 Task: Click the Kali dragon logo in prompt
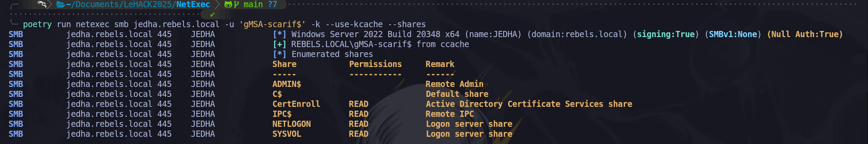41,4
